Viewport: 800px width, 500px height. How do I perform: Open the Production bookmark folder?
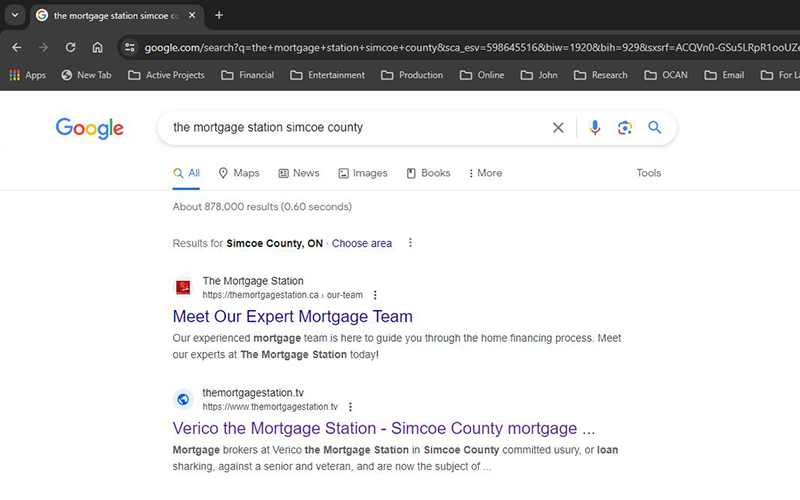coord(412,75)
